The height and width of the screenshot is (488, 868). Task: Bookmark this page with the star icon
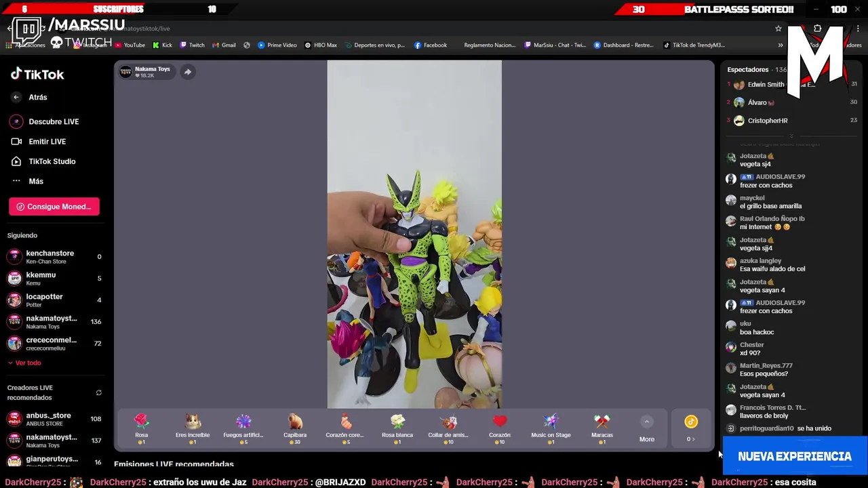pyautogui.click(x=778, y=28)
